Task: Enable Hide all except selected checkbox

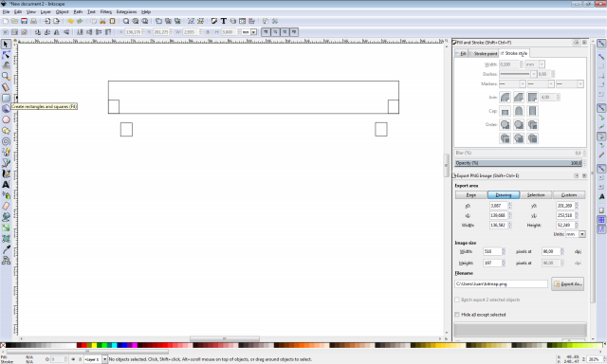Action: (x=457, y=315)
